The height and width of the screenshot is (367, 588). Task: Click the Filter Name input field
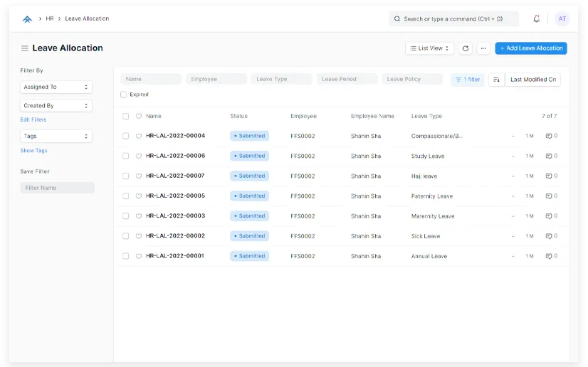pos(58,188)
